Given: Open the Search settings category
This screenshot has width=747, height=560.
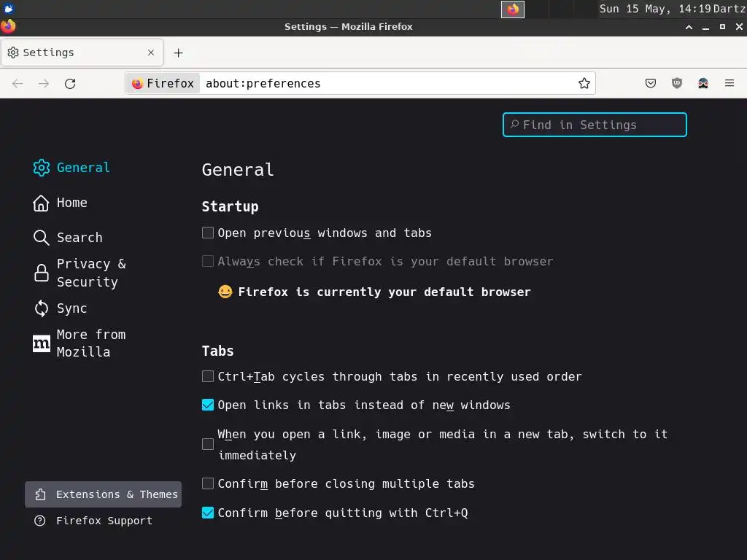Looking at the screenshot, I should (68, 237).
